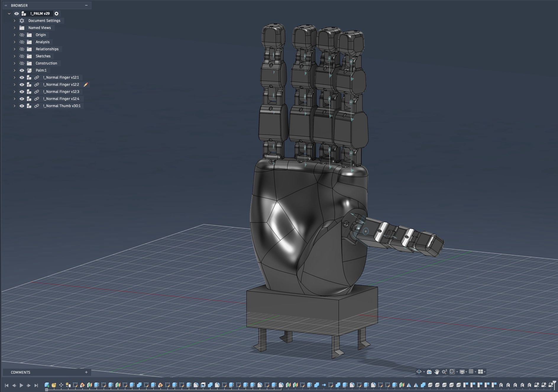Hide Normal Finger v12:1 with eye icon

(22, 78)
